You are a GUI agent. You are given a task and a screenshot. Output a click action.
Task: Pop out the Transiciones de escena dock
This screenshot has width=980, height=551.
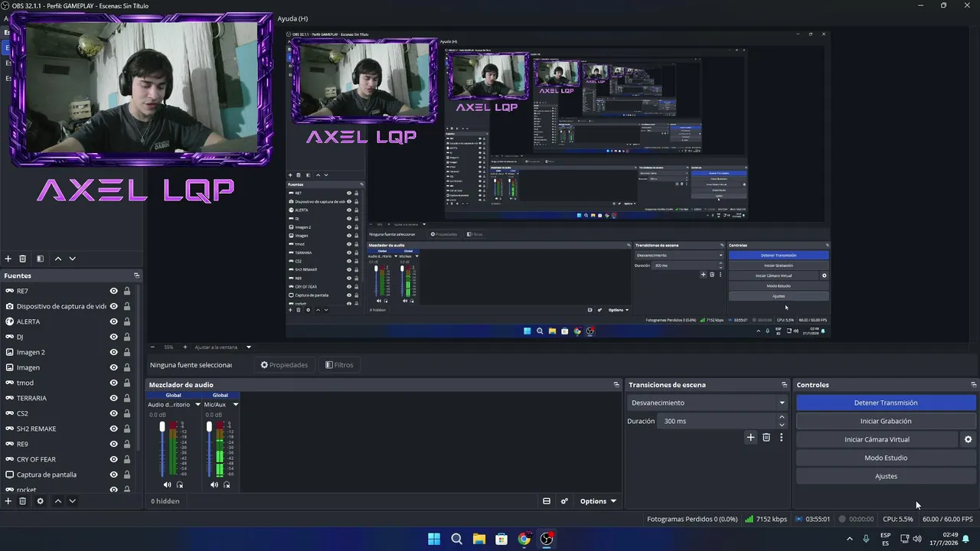[784, 385]
